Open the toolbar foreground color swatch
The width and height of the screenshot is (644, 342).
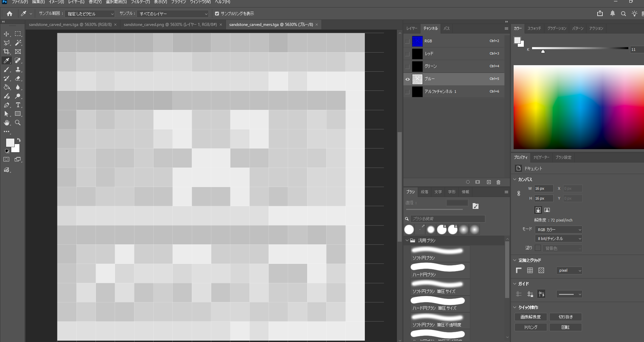[x=10, y=143]
